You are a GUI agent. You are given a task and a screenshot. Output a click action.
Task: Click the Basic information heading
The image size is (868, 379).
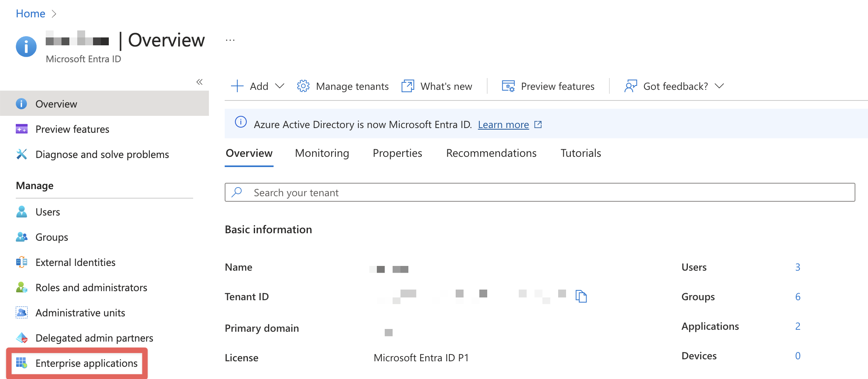pyautogui.click(x=268, y=229)
